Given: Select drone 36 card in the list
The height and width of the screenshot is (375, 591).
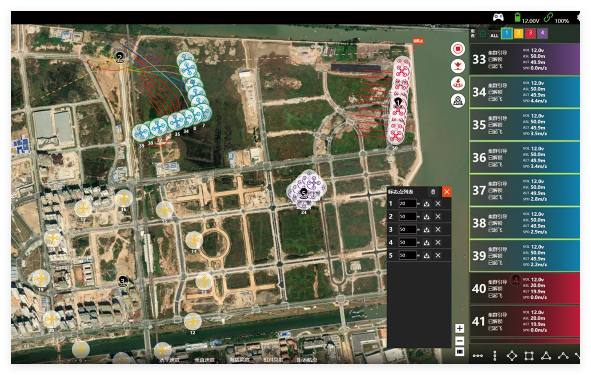Looking at the screenshot, I should (524, 157).
